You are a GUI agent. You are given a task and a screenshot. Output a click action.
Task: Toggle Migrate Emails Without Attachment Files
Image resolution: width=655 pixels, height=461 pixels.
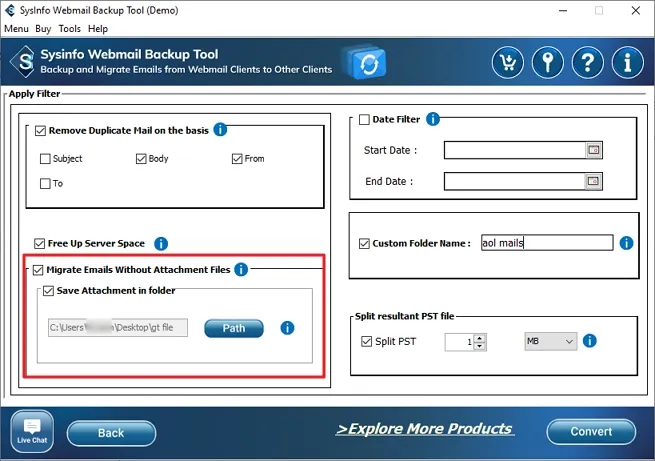click(x=38, y=270)
